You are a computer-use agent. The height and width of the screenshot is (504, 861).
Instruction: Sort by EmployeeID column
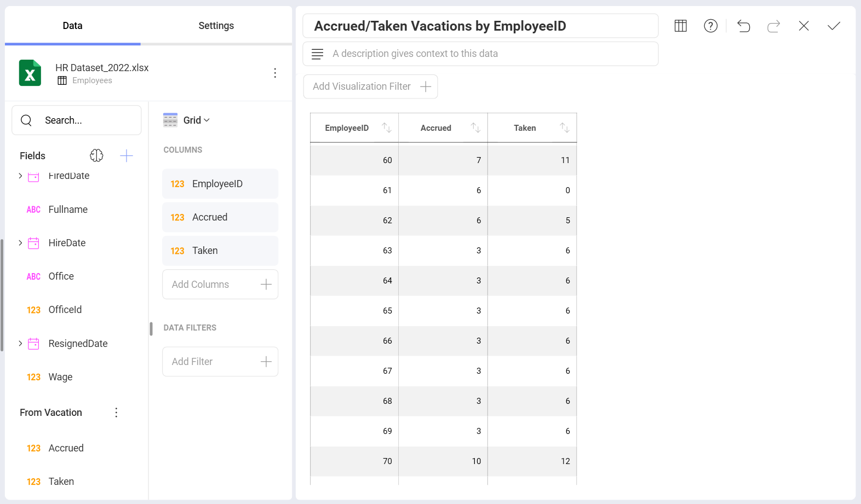387,128
